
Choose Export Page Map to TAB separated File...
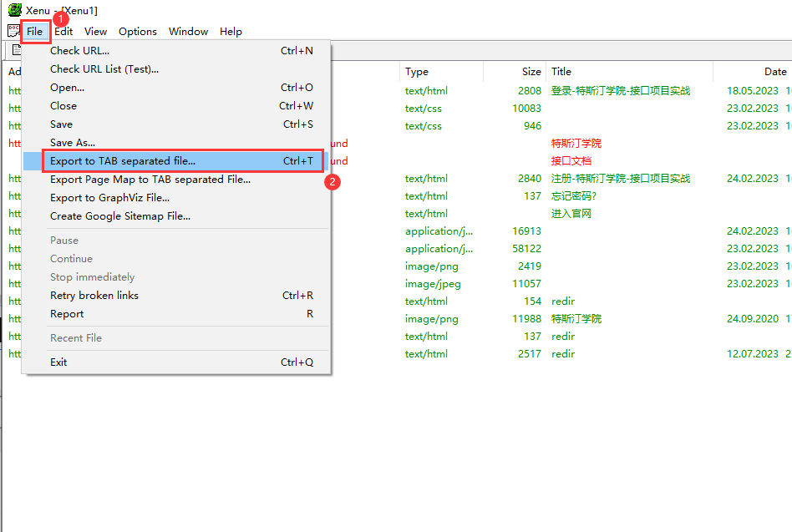point(175,180)
